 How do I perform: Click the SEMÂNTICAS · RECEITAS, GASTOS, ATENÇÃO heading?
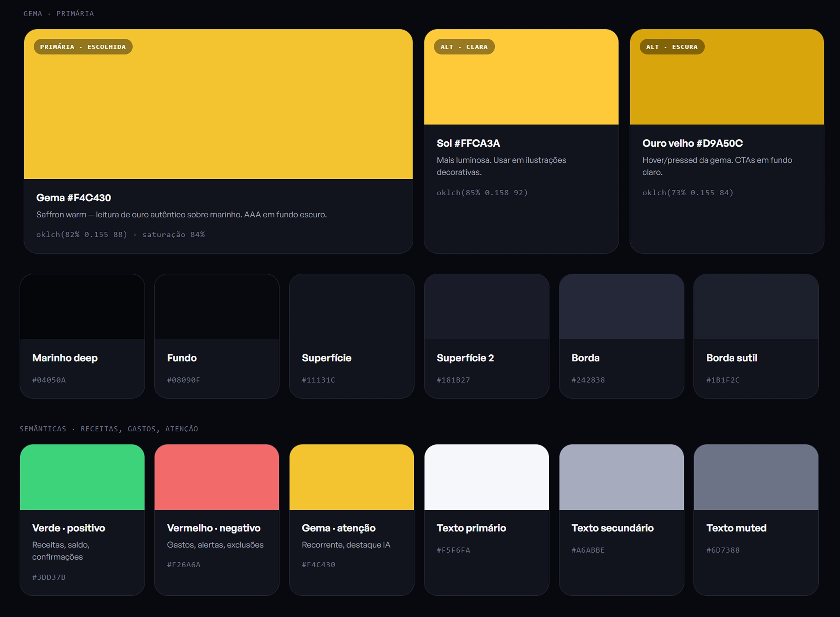pos(109,429)
